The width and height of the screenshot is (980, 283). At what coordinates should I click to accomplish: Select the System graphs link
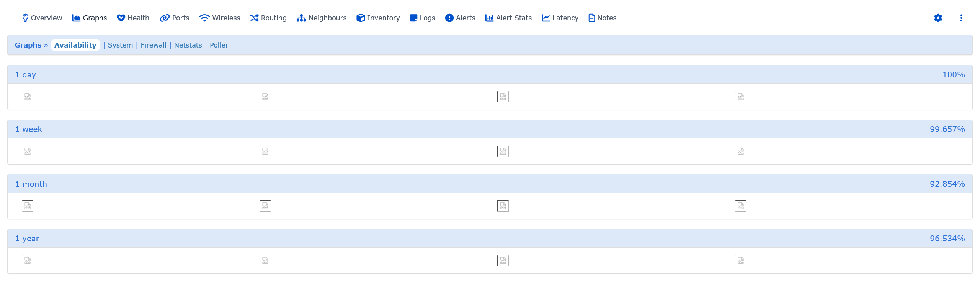tap(120, 45)
